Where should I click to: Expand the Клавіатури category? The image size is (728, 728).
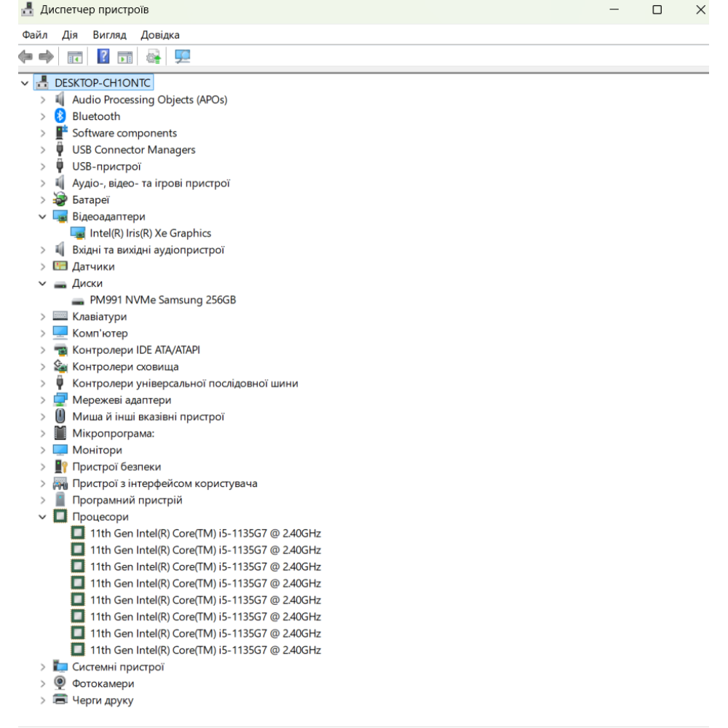(43, 317)
